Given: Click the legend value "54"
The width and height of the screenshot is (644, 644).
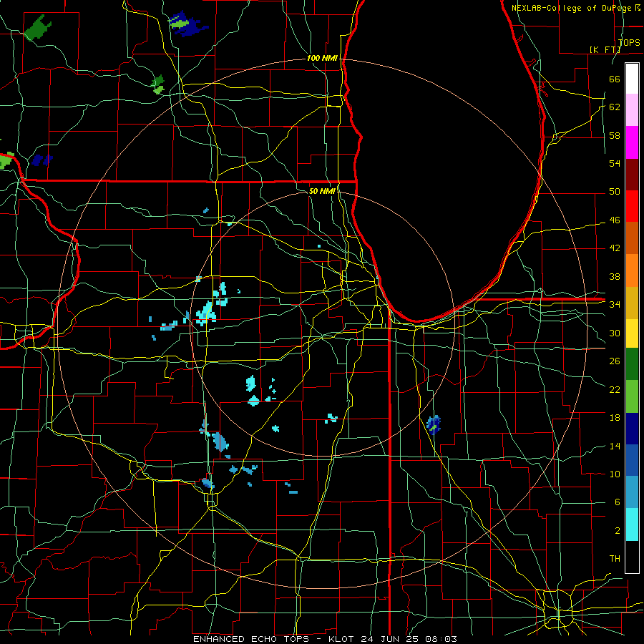Looking at the screenshot, I should click(x=615, y=163).
